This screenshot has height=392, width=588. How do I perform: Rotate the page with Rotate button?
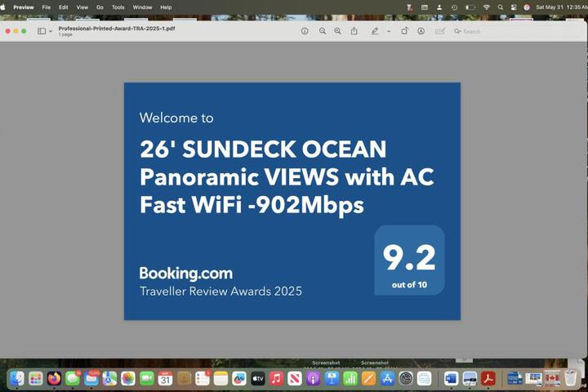click(404, 31)
